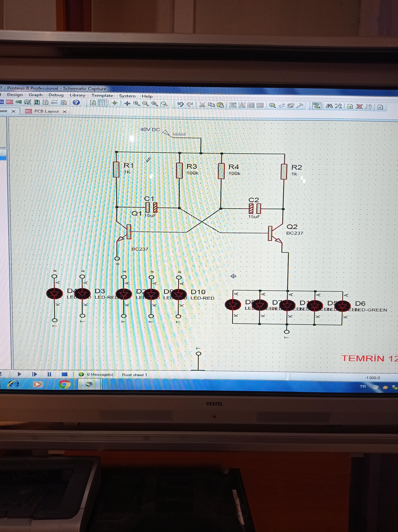Click the Block Rotate icon
The image size is (398, 532).
(x=251, y=106)
